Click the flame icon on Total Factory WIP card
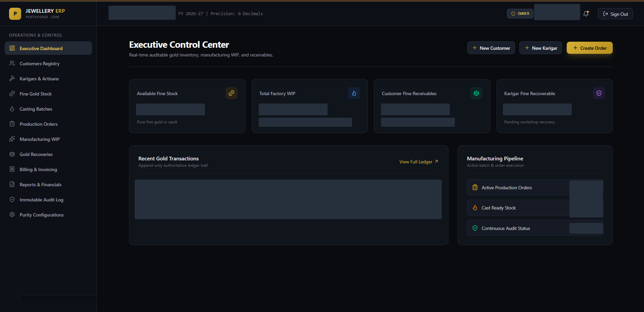Viewport: 644px width, 312px height. 354,93
